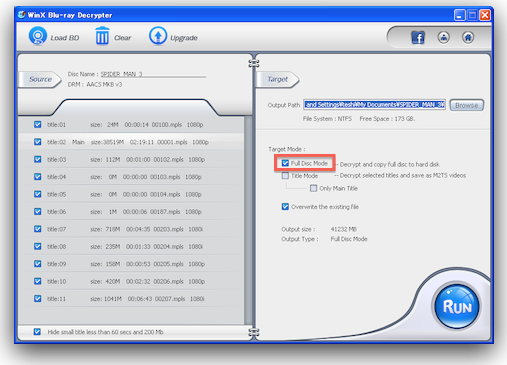Click the big blue RUN button

[x=457, y=306]
